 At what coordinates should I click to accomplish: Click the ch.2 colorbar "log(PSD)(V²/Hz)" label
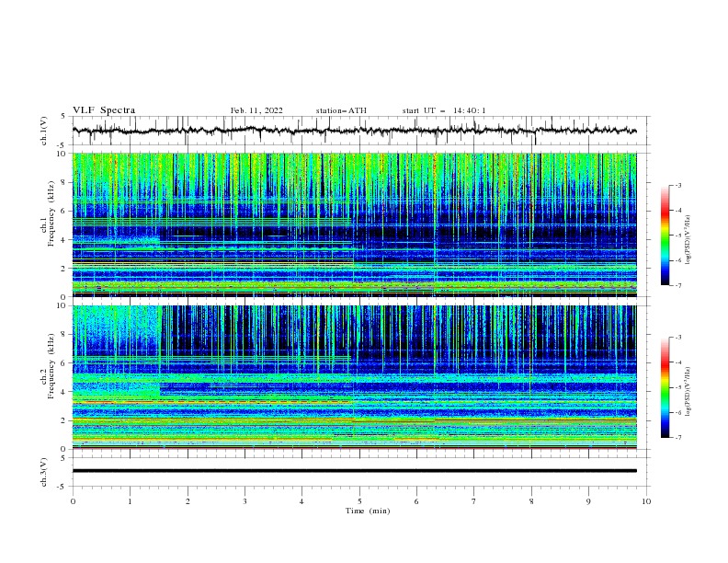pyautogui.click(x=688, y=391)
